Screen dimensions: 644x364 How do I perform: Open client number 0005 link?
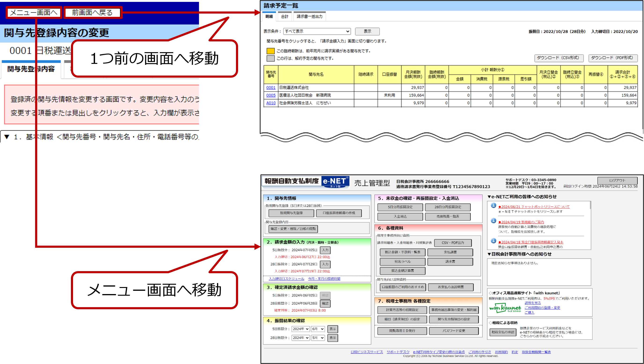(x=271, y=95)
